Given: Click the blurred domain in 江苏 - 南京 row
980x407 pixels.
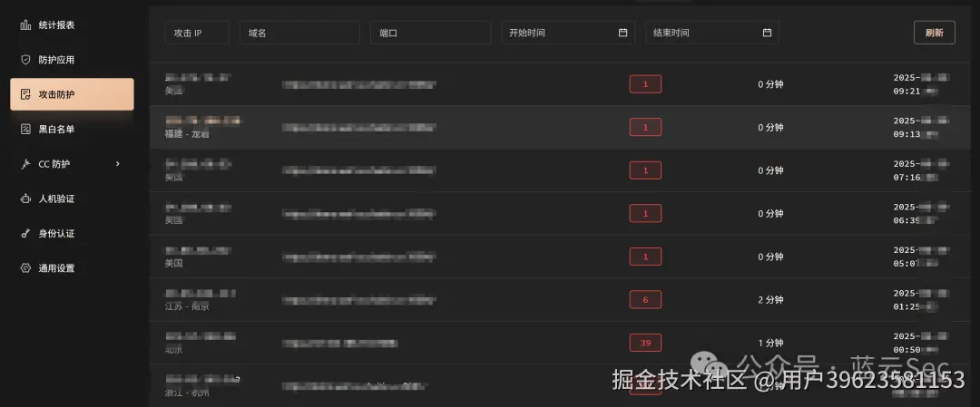Looking at the screenshot, I should point(358,300).
